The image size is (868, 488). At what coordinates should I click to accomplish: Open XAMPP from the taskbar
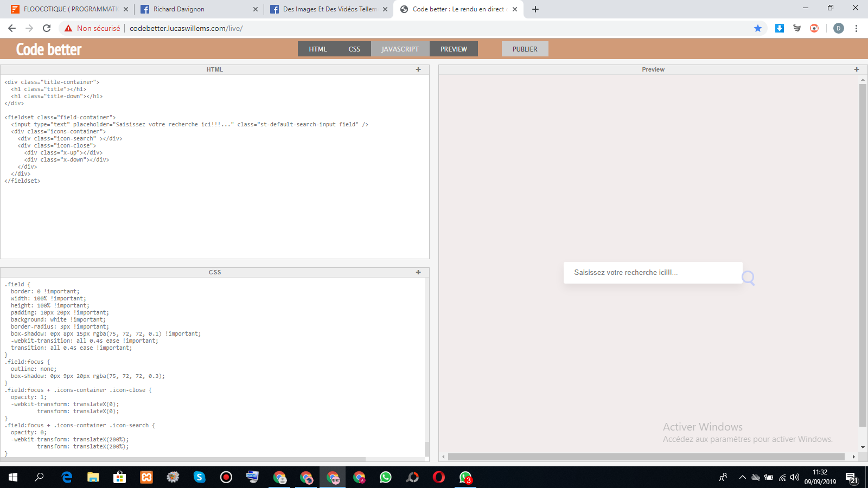pos(146,477)
